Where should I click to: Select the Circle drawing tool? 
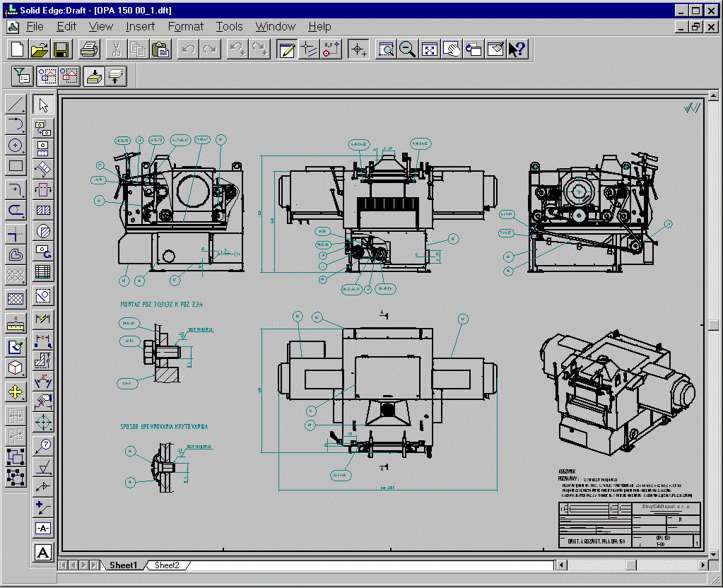point(16,146)
